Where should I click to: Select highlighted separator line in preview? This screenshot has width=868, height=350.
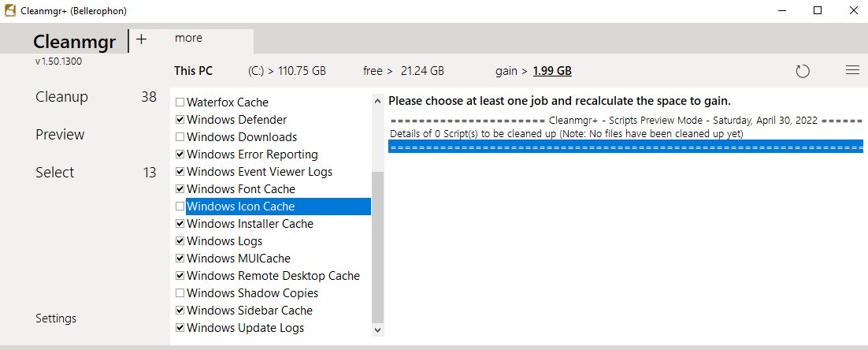tap(626, 147)
